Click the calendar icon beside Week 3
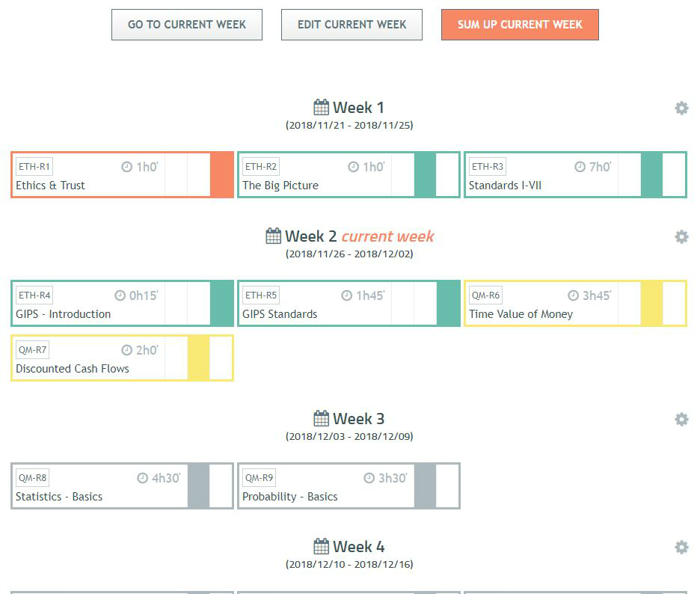Image resolution: width=700 pixels, height=594 pixels. pyautogui.click(x=322, y=418)
